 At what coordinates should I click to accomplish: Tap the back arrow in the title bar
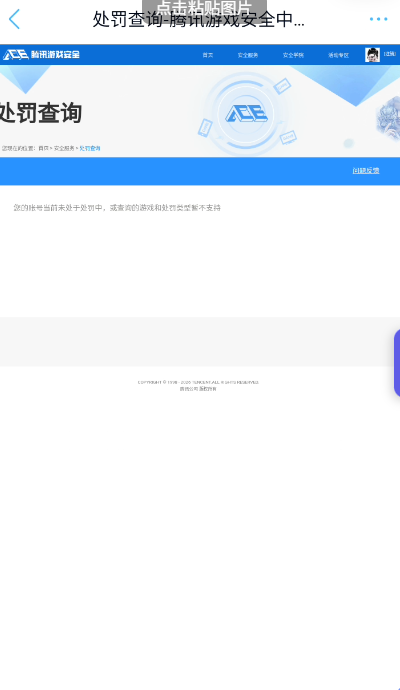pyautogui.click(x=14, y=19)
